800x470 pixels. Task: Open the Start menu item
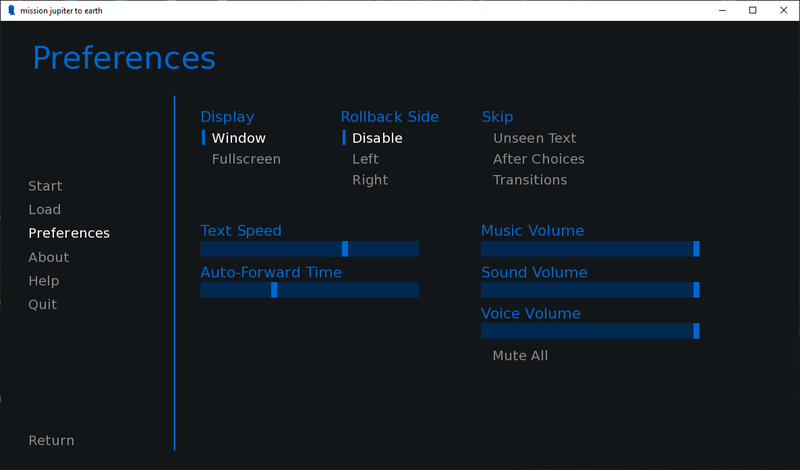45,186
